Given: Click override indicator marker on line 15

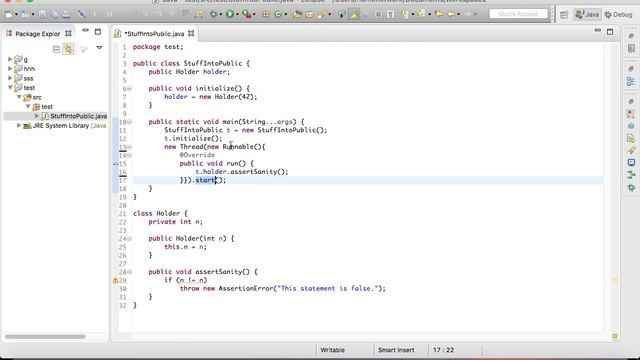Looking at the screenshot, I should coord(115,164).
